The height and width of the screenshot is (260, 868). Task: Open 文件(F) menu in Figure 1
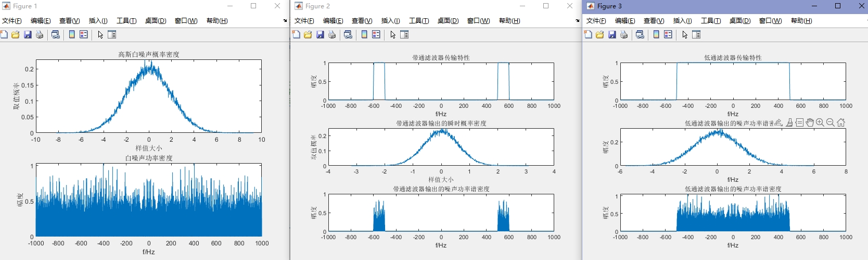point(12,21)
